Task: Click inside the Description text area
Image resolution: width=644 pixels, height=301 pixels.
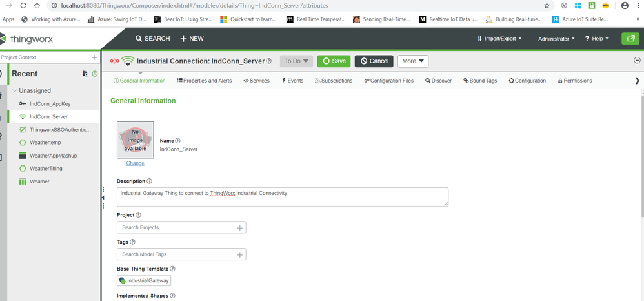Action: click(x=283, y=197)
